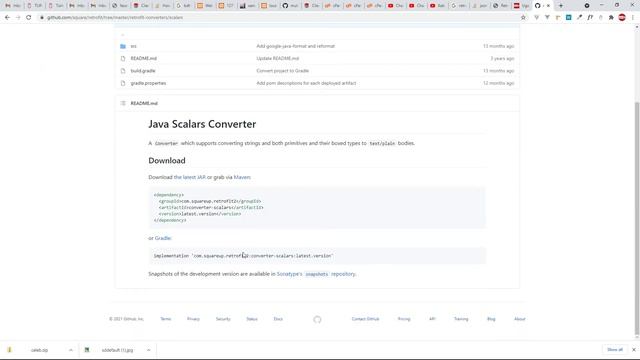Click the Gradle implementation code line
This screenshot has height=360, width=640.
(243, 256)
